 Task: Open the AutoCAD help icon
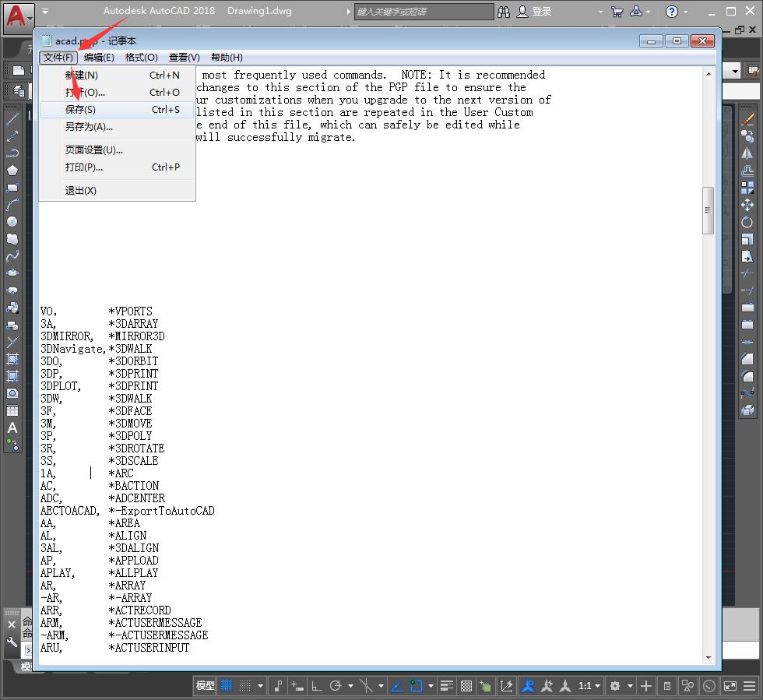coord(671,12)
